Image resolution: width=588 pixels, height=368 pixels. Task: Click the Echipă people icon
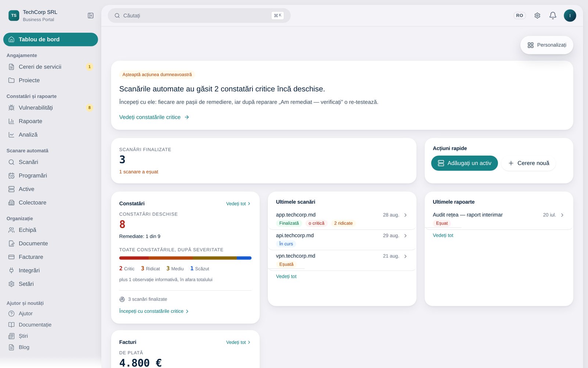11,230
